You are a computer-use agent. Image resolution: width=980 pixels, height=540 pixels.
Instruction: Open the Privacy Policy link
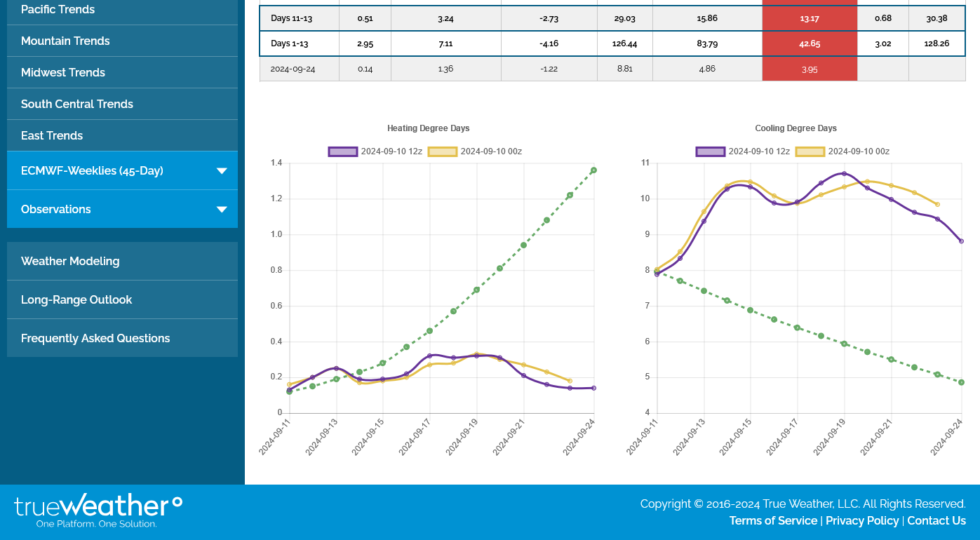pyautogui.click(x=862, y=521)
